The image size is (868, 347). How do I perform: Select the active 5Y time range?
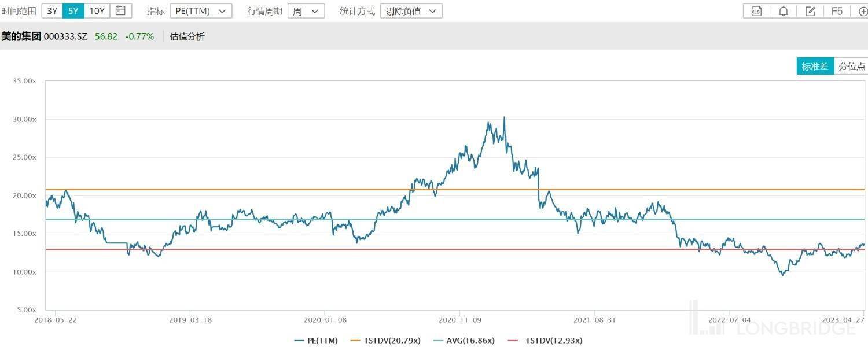[x=73, y=10]
